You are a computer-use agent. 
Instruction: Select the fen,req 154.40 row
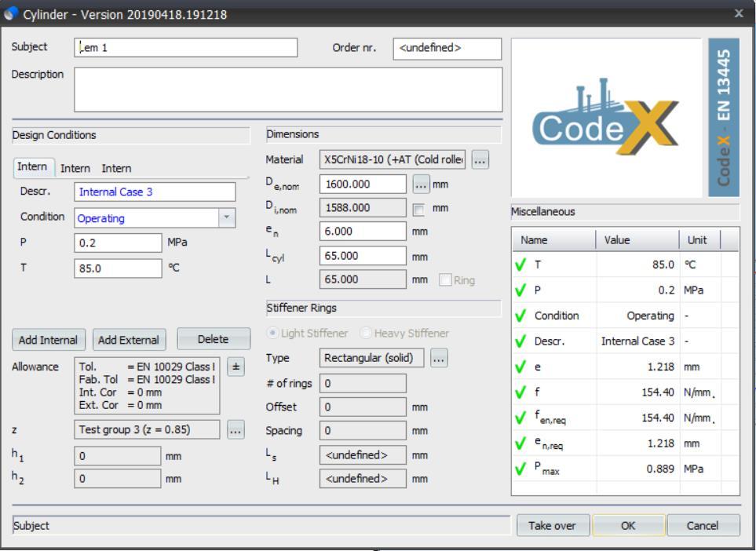(x=626, y=418)
